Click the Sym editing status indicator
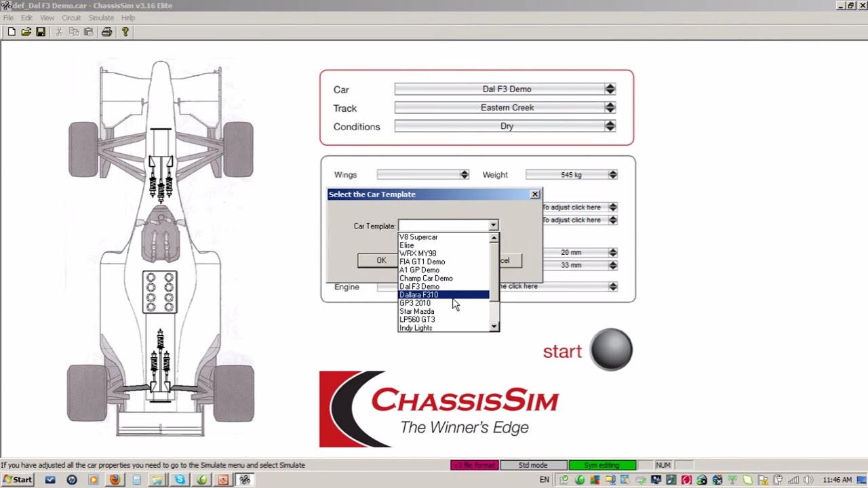This screenshot has width=868, height=488. [x=602, y=465]
